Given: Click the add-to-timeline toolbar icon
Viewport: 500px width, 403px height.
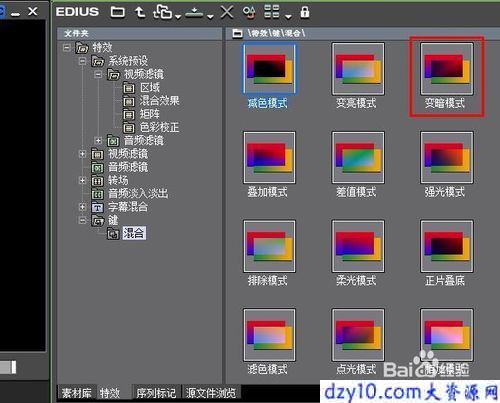Looking at the screenshot, I should click(162, 12).
